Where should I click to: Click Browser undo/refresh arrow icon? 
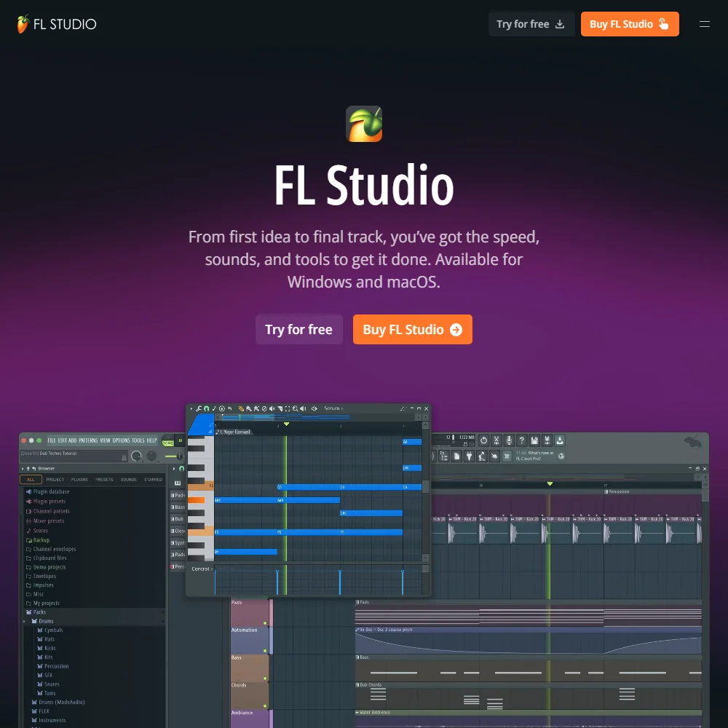point(34,468)
